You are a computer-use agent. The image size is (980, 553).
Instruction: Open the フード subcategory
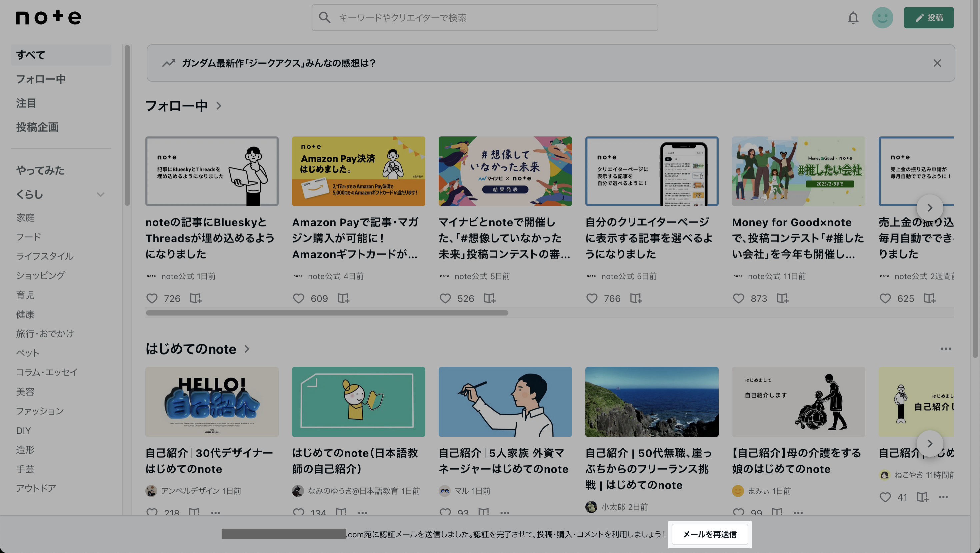coord(28,237)
